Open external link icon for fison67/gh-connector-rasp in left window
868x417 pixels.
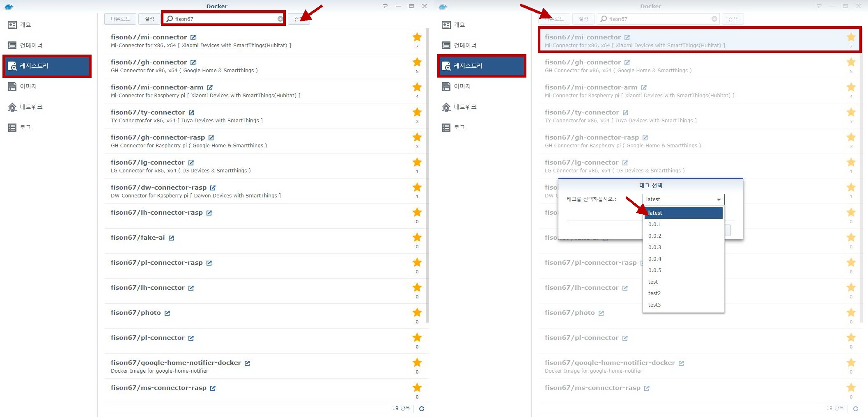(x=211, y=138)
